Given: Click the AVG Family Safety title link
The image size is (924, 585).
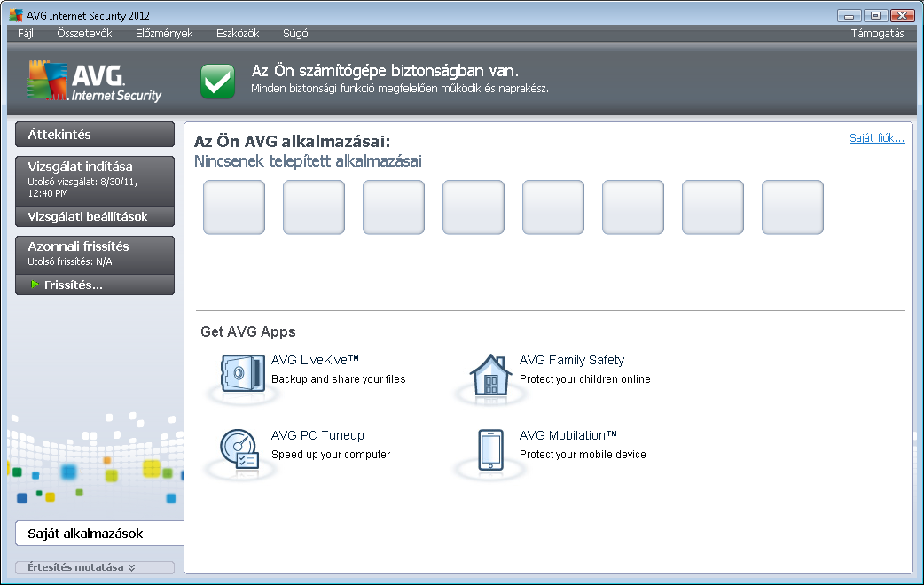Looking at the screenshot, I should click(572, 360).
